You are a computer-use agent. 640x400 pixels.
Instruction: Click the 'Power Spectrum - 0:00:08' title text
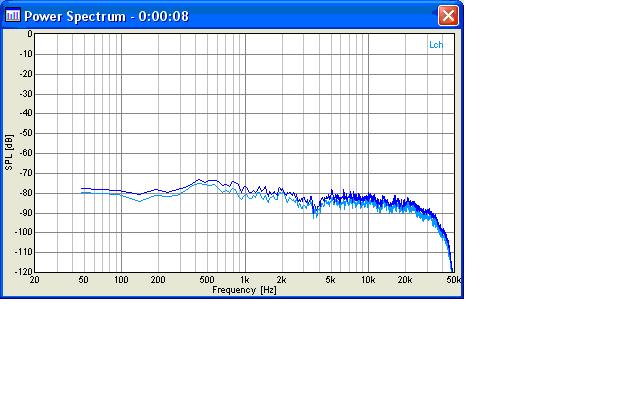(x=107, y=16)
